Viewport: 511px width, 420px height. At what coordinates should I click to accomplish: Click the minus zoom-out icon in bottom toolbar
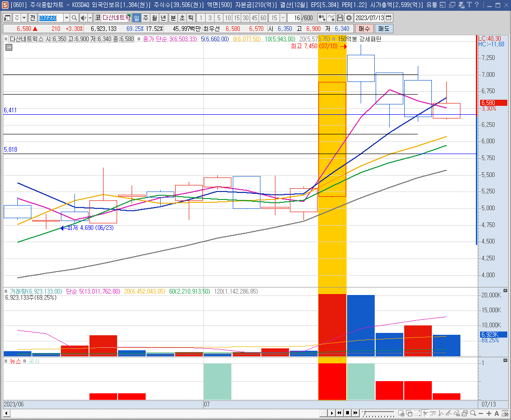481,413
